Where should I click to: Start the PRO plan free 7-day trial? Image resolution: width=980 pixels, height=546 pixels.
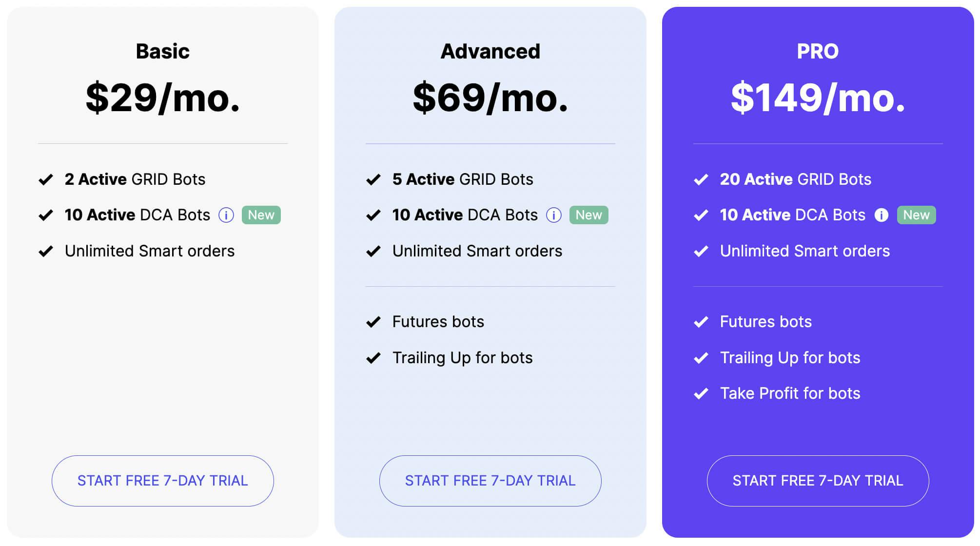[x=818, y=481]
